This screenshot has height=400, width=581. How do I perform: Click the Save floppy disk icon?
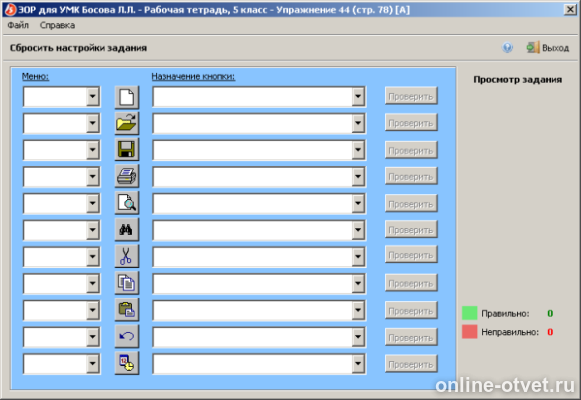127,150
